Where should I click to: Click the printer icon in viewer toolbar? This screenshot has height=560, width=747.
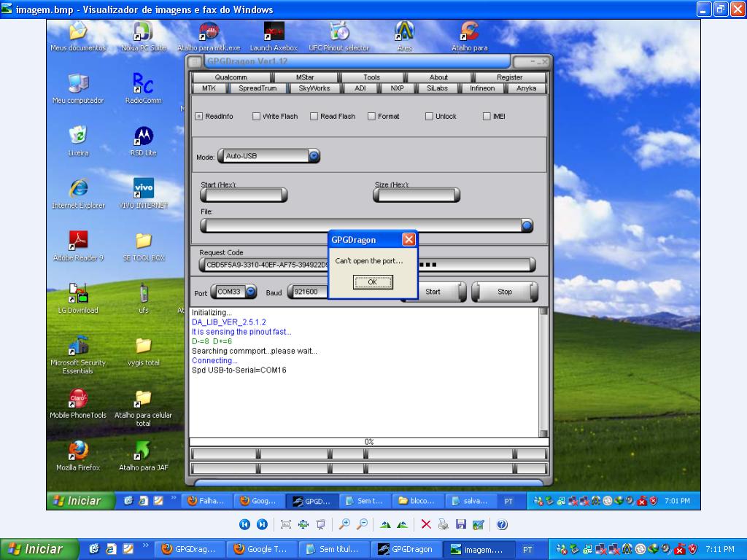(x=444, y=524)
